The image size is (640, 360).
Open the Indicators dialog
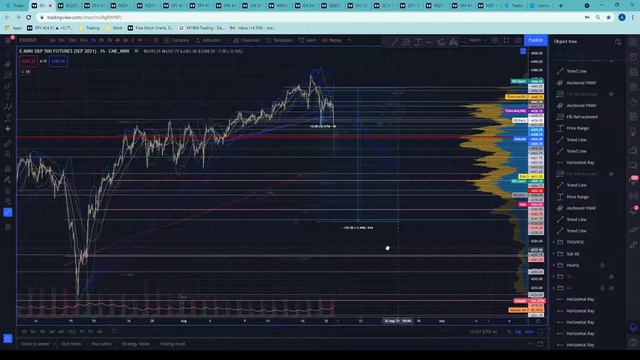point(209,40)
